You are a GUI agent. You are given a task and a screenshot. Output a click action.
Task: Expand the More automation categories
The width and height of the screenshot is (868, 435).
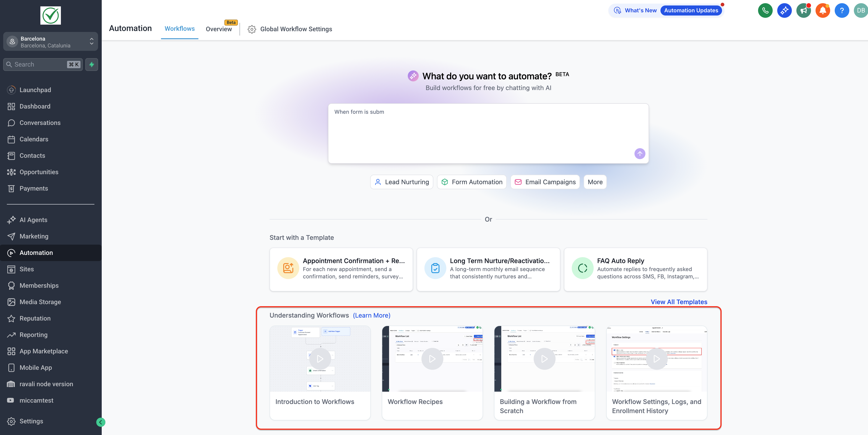coord(595,182)
